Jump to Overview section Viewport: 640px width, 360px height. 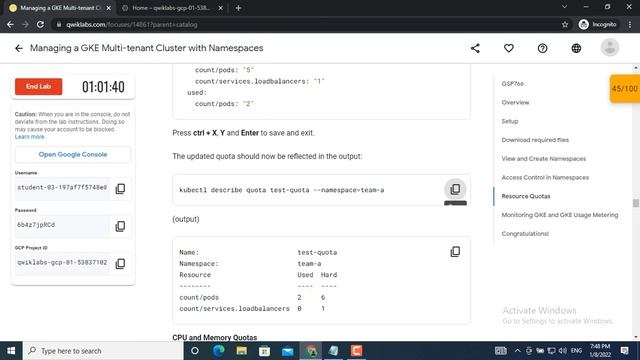(515, 102)
